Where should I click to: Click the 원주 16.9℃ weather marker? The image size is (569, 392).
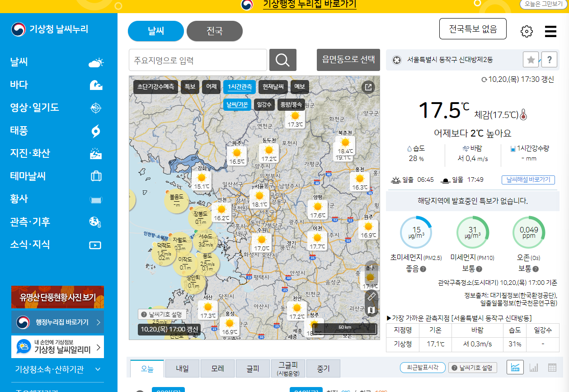coord(368,230)
